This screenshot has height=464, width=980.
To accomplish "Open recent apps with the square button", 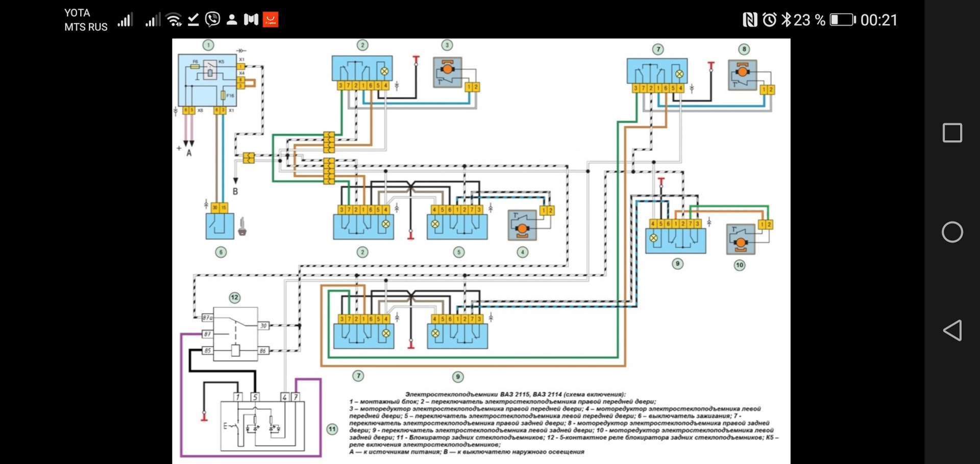I will pyautogui.click(x=952, y=133).
